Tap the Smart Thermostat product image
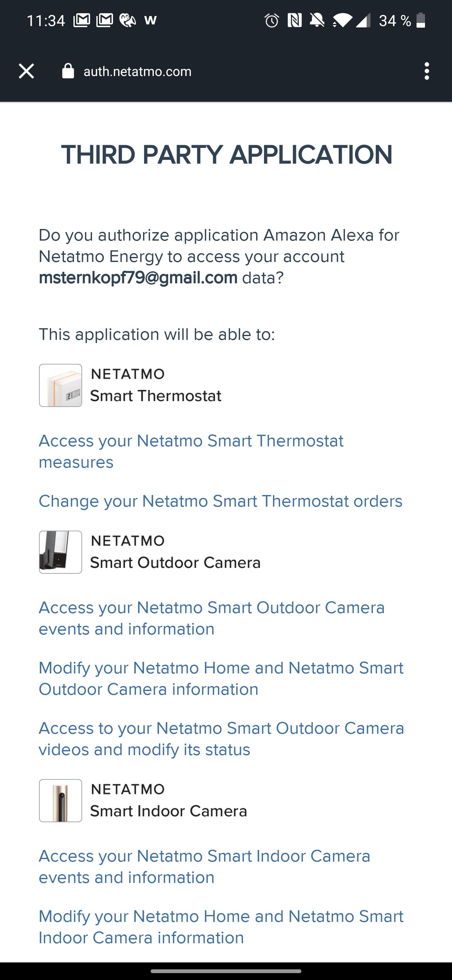The image size is (452, 980). [61, 385]
